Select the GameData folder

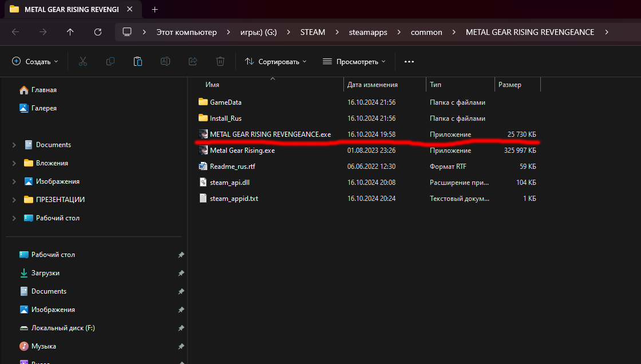click(x=225, y=102)
